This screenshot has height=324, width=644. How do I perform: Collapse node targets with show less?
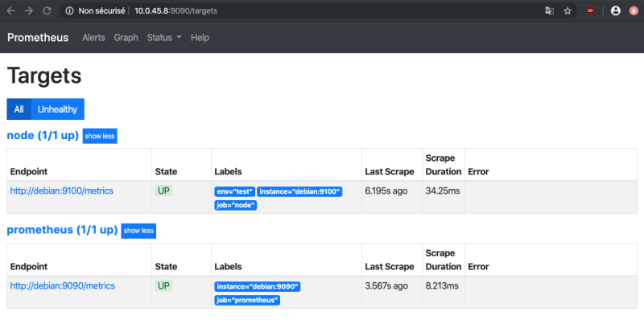tap(100, 137)
